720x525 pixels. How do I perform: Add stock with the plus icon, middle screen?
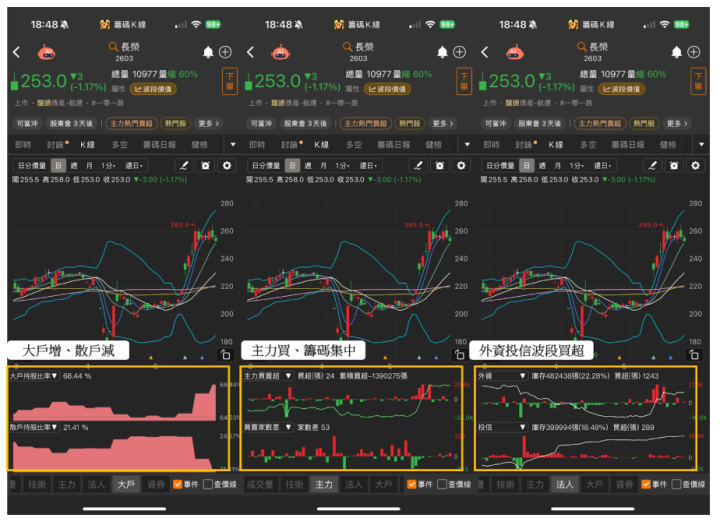click(460, 52)
